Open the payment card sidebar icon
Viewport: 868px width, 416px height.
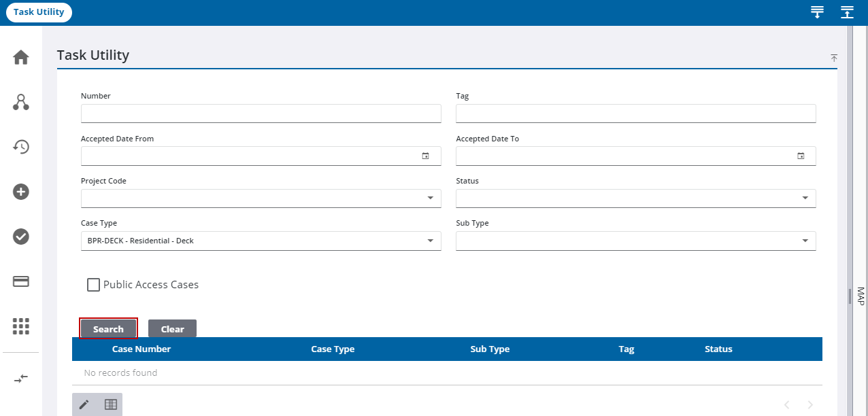point(21,281)
